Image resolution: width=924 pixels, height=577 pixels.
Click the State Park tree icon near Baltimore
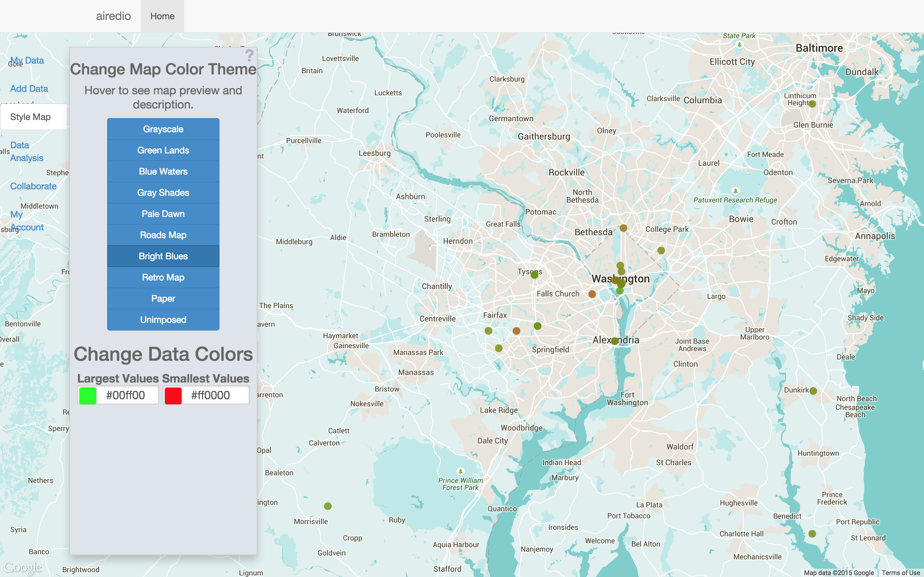point(739,45)
